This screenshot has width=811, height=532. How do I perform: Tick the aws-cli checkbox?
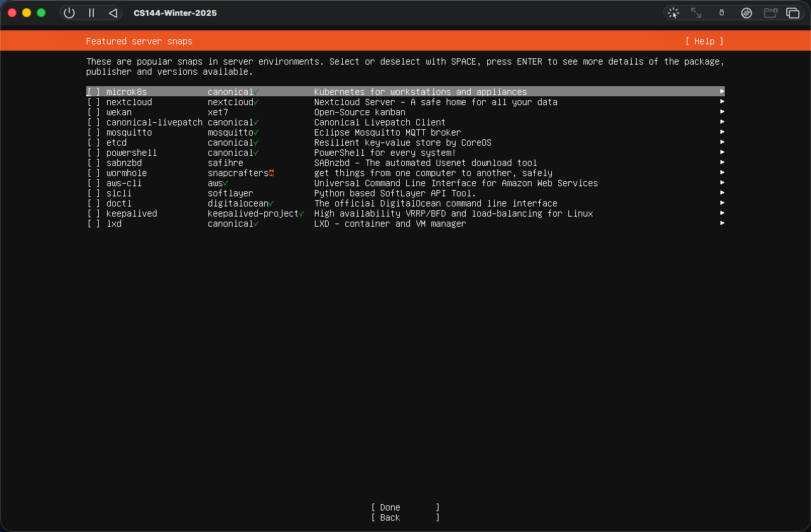tap(94, 183)
